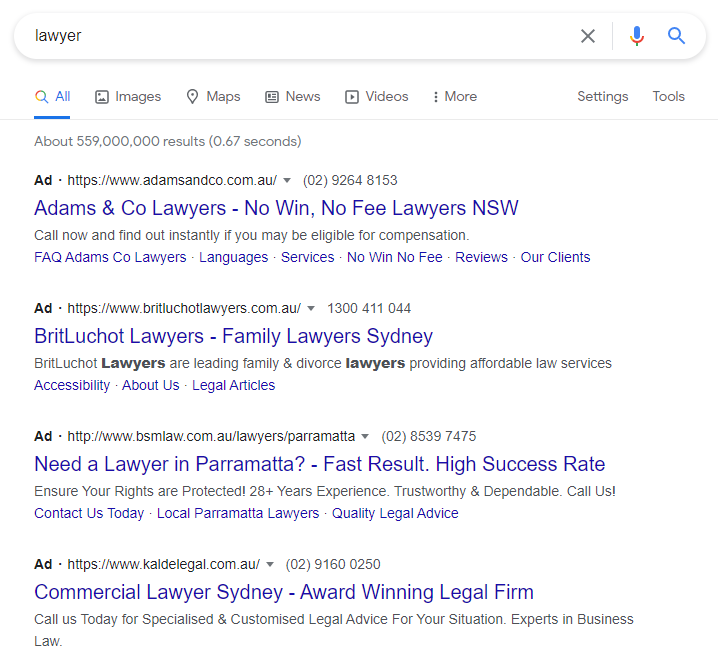
Task: Click the https://www.kaldelegal.com.au/ URL text
Action: click(x=163, y=564)
